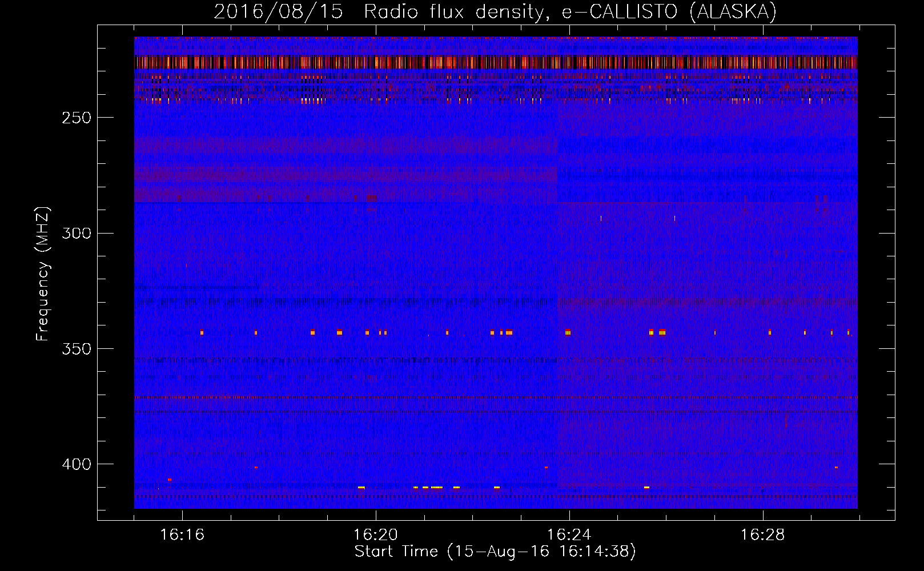Select the 300 frequency tick label

tap(77, 233)
